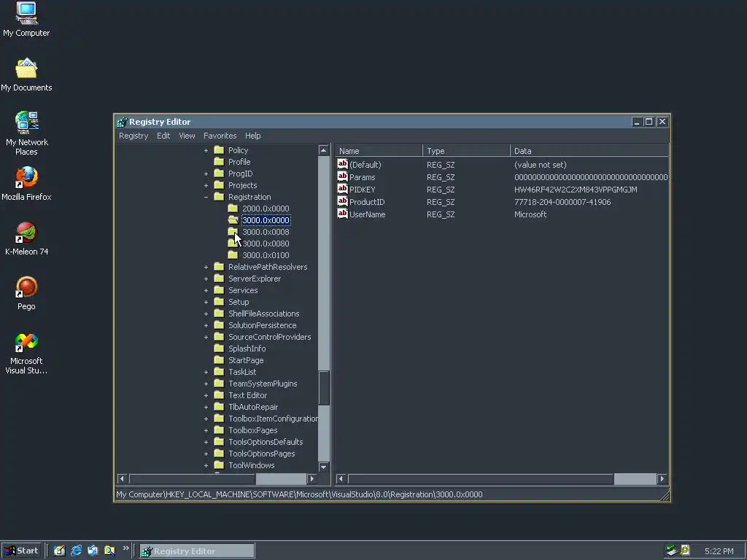Select the 3000.0x0080 subkey

click(x=266, y=244)
